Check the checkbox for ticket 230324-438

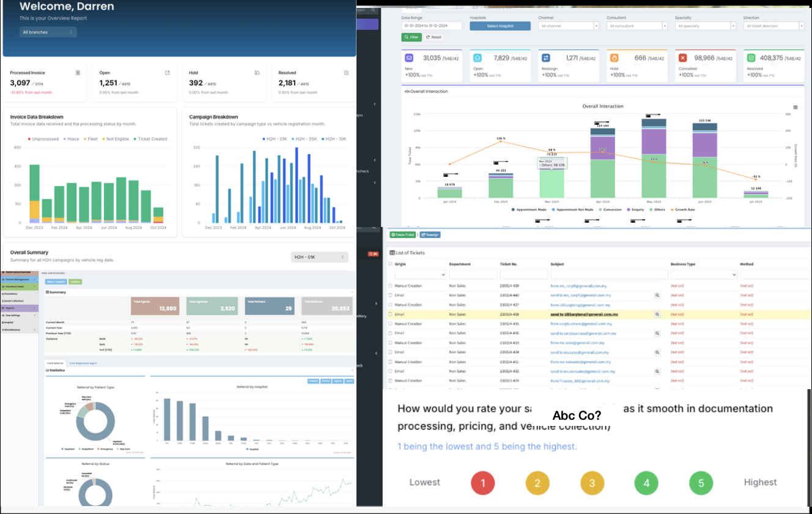389,314
